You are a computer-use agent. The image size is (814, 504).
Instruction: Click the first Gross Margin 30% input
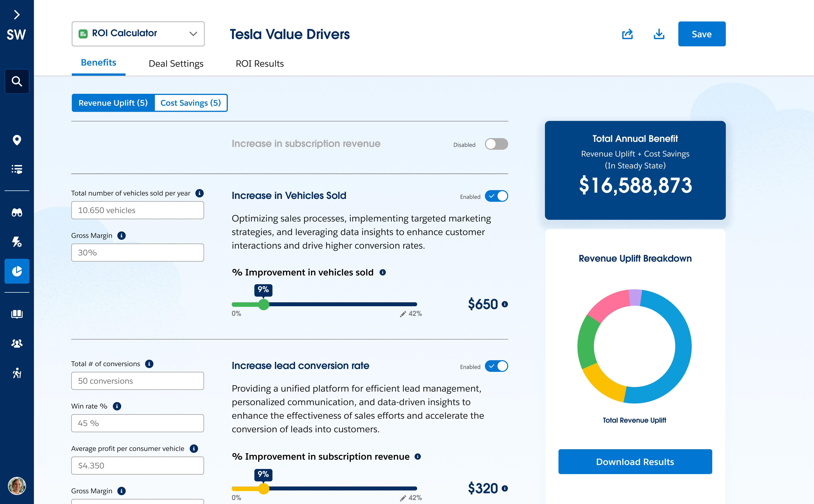click(x=137, y=252)
